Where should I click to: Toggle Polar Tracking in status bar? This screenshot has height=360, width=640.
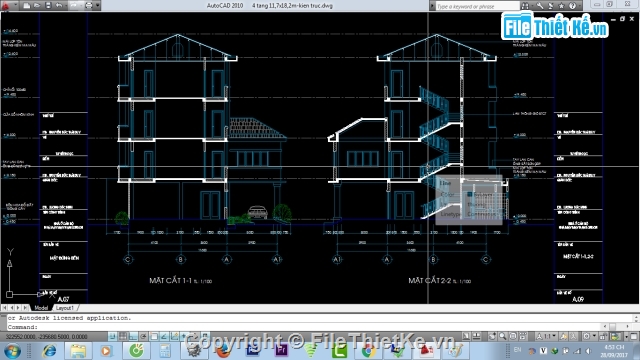click(143, 337)
